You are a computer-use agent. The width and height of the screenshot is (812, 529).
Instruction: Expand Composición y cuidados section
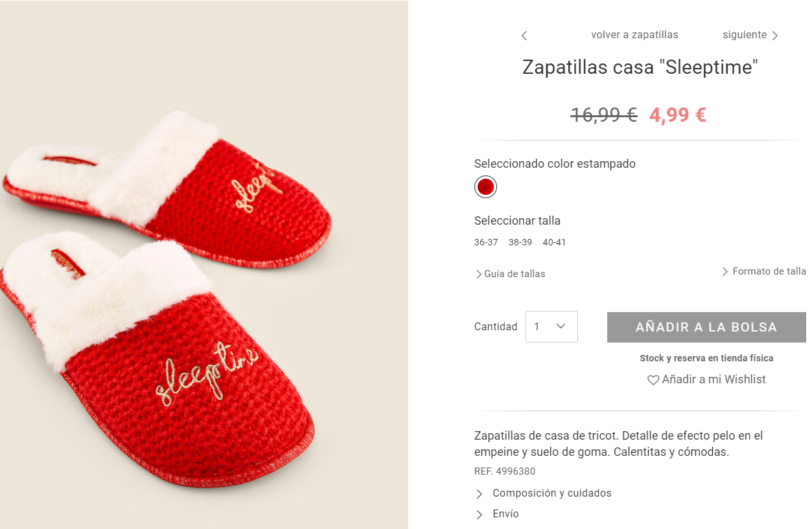pos(552,493)
